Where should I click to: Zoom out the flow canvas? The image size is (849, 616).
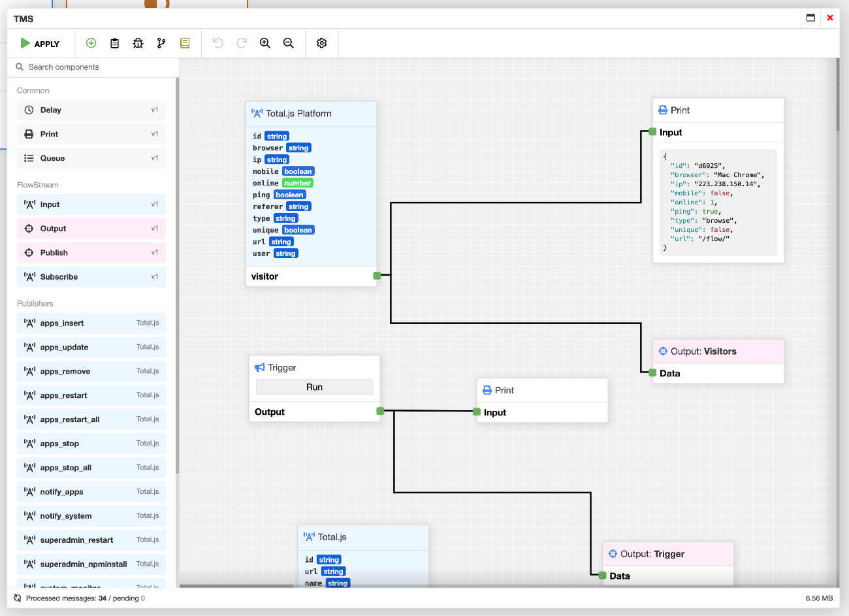click(289, 43)
